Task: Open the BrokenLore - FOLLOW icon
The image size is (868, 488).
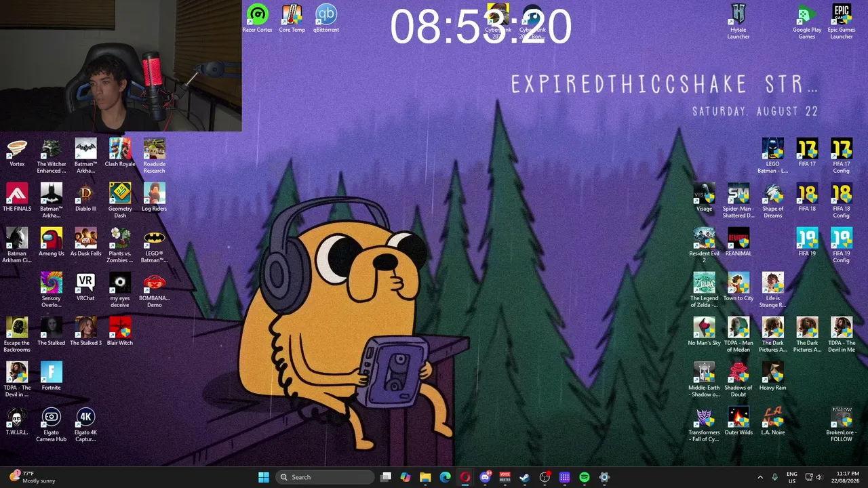Action: pyautogui.click(x=842, y=424)
